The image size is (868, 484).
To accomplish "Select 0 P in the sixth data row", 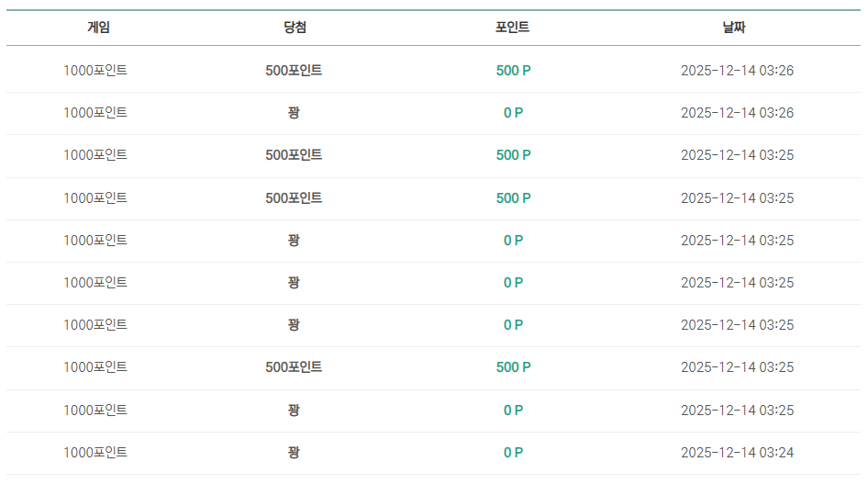I will tap(513, 283).
